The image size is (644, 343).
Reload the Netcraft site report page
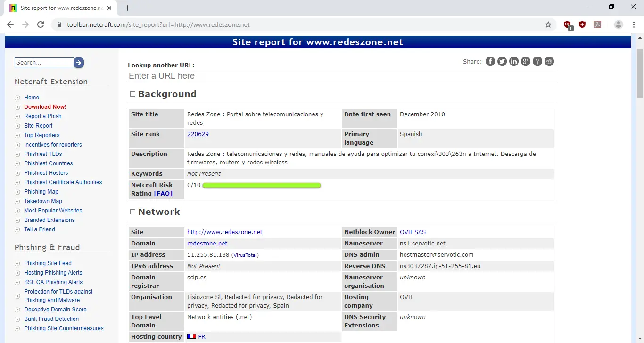[x=41, y=24]
